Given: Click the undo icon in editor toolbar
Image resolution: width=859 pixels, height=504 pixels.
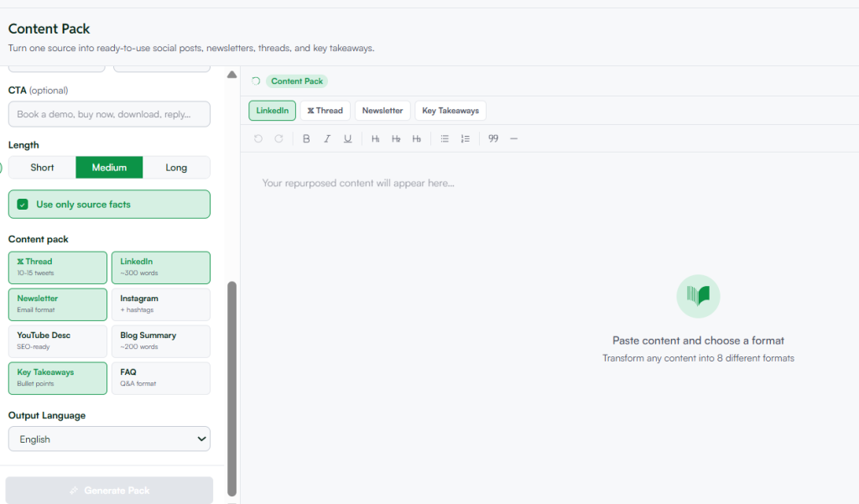Looking at the screenshot, I should (x=258, y=138).
